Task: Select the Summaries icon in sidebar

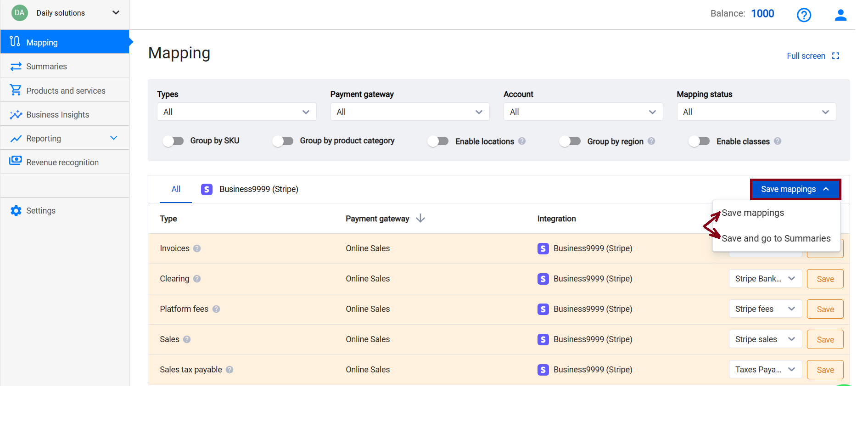Action: click(16, 66)
